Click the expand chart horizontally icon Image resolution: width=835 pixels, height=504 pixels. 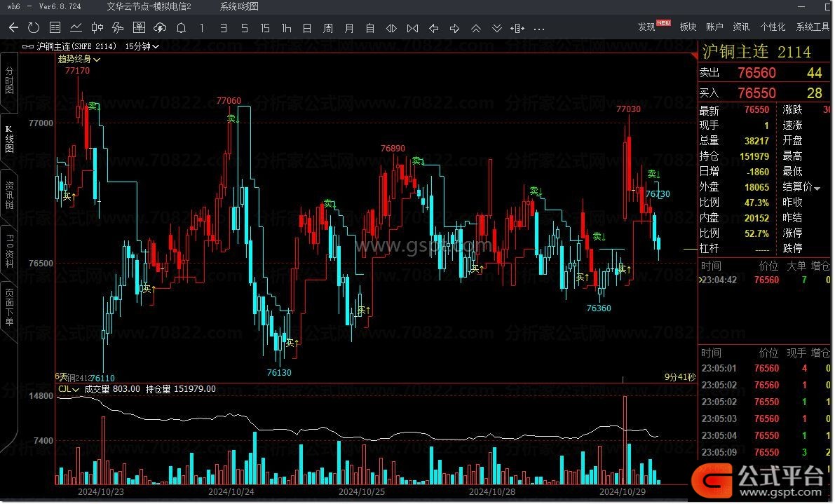click(x=391, y=28)
